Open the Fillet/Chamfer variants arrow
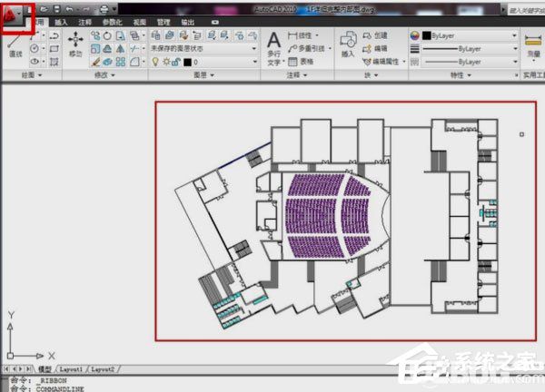545x392 pixels. point(144,62)
